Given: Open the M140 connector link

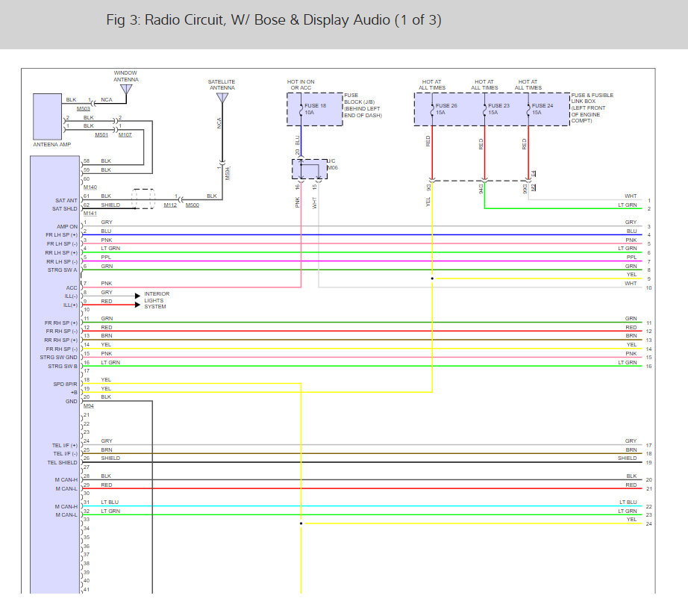Looking at the screenshot, I should (x=89, y=187).
